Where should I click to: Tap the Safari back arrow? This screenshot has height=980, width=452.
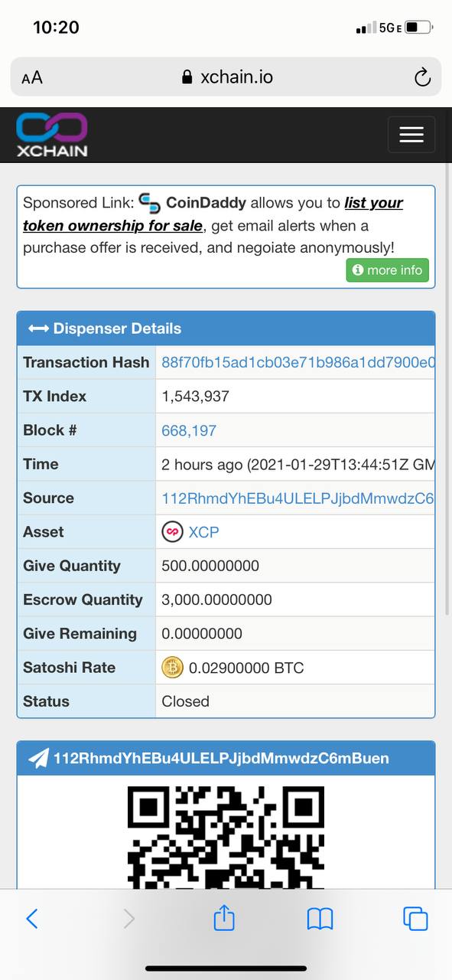click(x=32, y=918)
